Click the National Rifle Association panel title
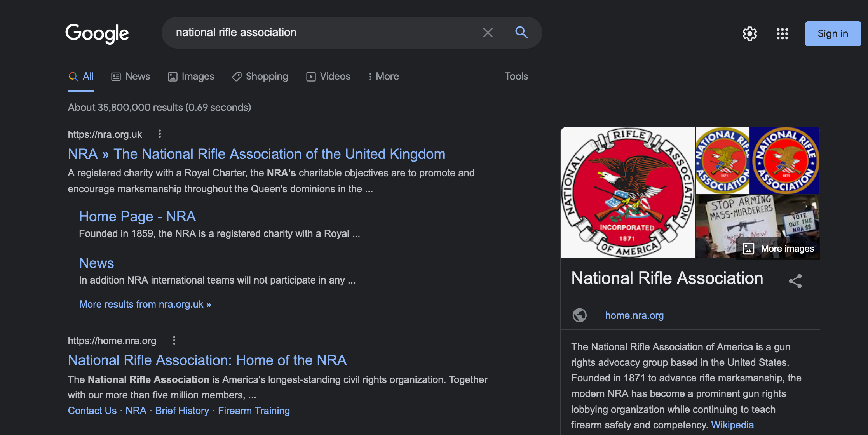 667,278
